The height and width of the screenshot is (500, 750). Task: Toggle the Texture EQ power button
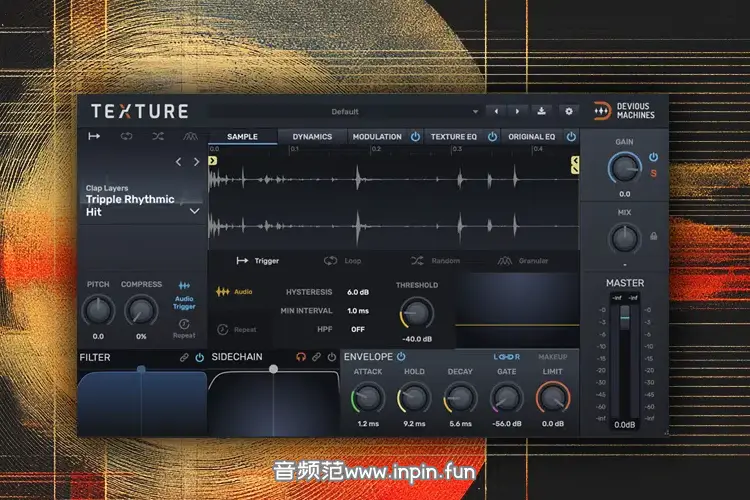click(492, 137)
